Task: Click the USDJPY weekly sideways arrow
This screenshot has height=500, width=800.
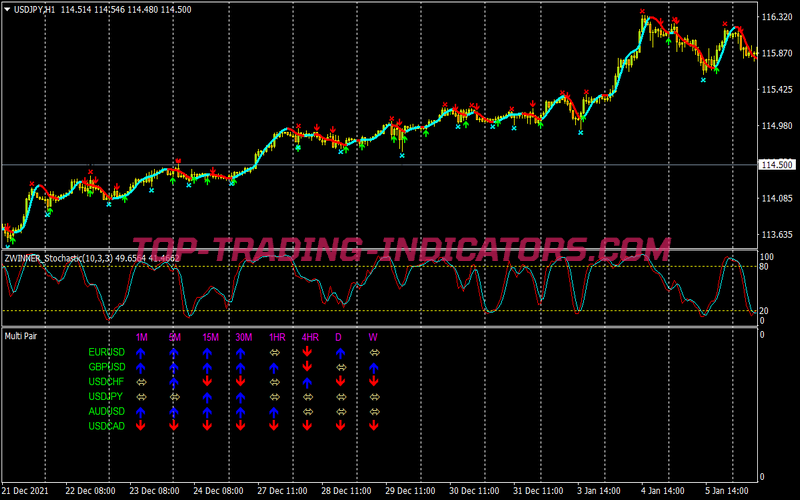Action: [374, 396]
